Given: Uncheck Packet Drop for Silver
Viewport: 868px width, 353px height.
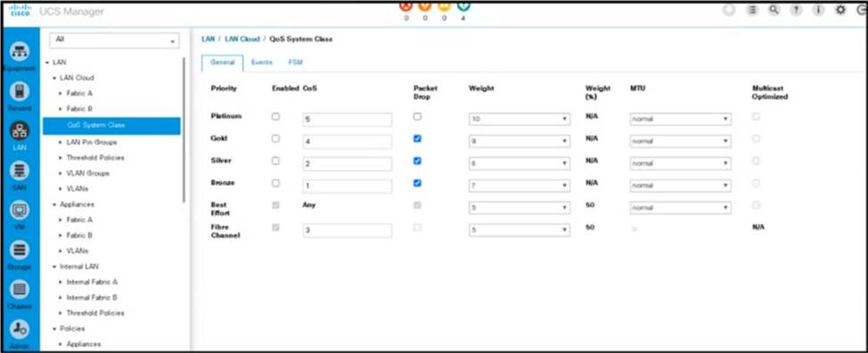Looking at the screenshot, I should point(417,161).
